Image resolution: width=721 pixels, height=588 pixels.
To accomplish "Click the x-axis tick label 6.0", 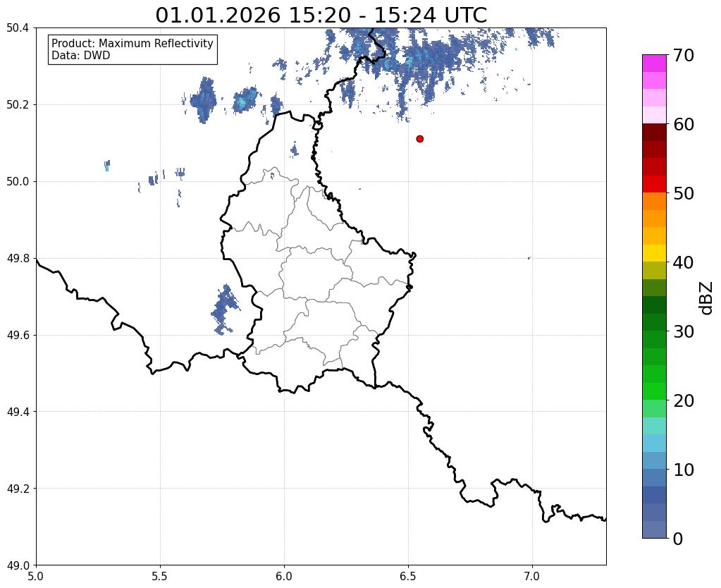I will click(x=284, y=577).
